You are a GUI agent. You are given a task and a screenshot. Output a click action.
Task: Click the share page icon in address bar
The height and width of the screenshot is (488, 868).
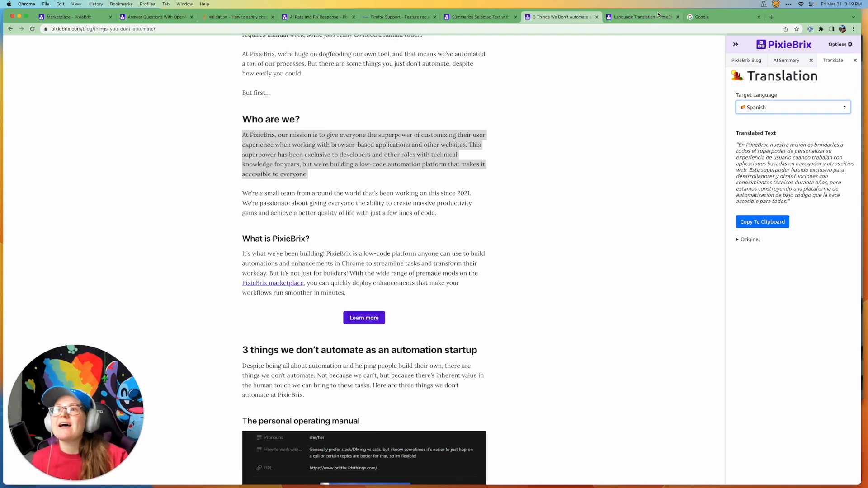(x=786, y=29)
